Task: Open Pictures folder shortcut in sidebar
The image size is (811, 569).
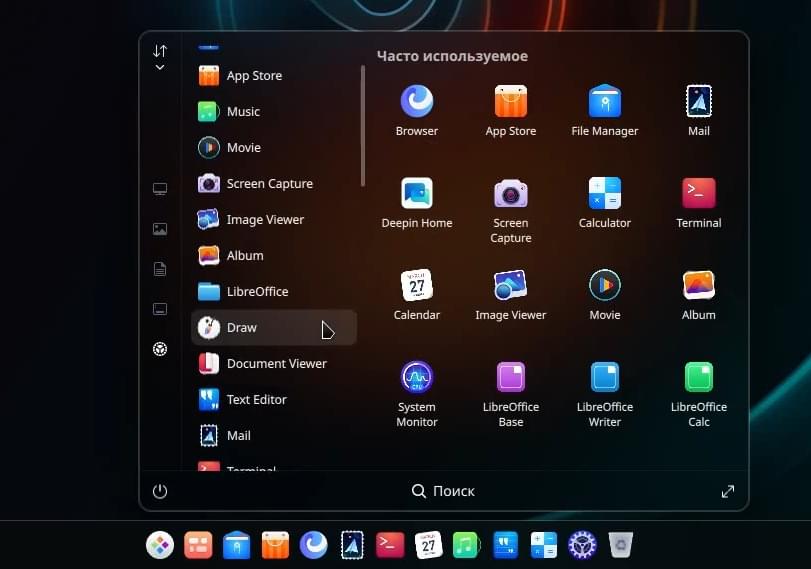Action: (160, 229)
